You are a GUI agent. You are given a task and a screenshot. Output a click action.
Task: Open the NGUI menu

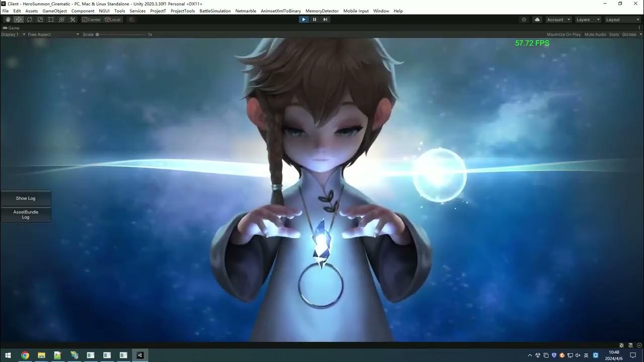click(104, 11)
